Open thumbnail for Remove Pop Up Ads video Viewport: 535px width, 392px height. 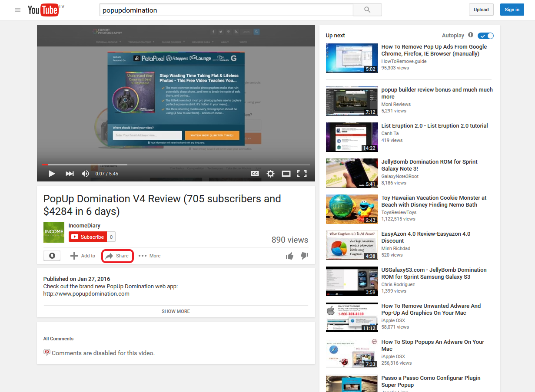pyautogui.click(x=352, y=58)
